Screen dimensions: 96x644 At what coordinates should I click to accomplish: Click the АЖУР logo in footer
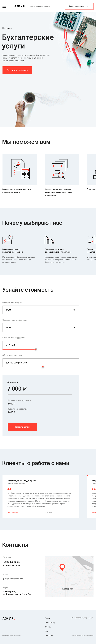click(8, 618)
